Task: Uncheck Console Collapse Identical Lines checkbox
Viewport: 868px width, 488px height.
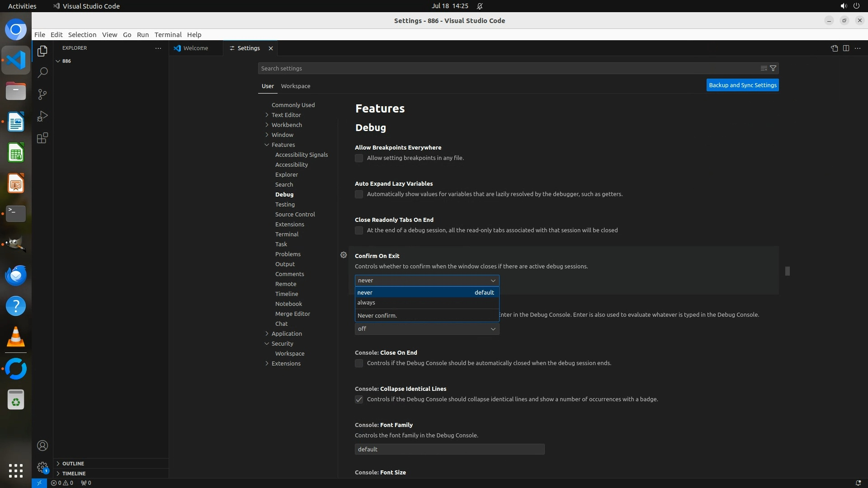Action: pyautogui.click(x=359, y=399)
